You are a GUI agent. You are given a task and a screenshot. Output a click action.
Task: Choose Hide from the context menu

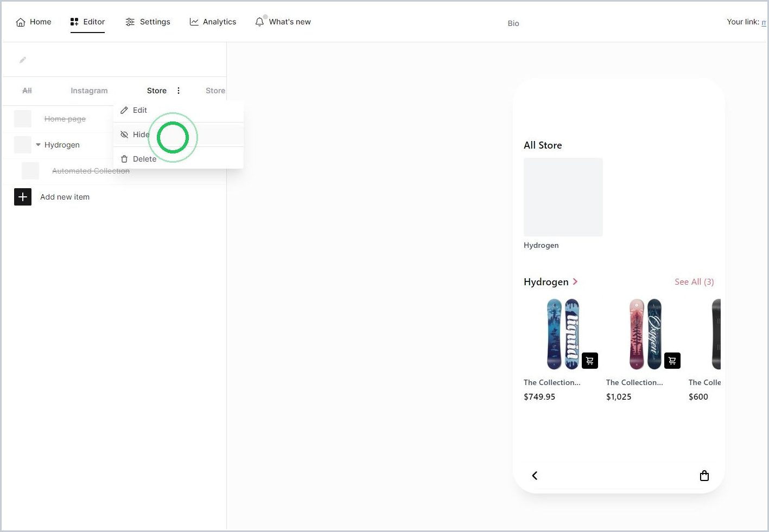click(x=179, y=134)
